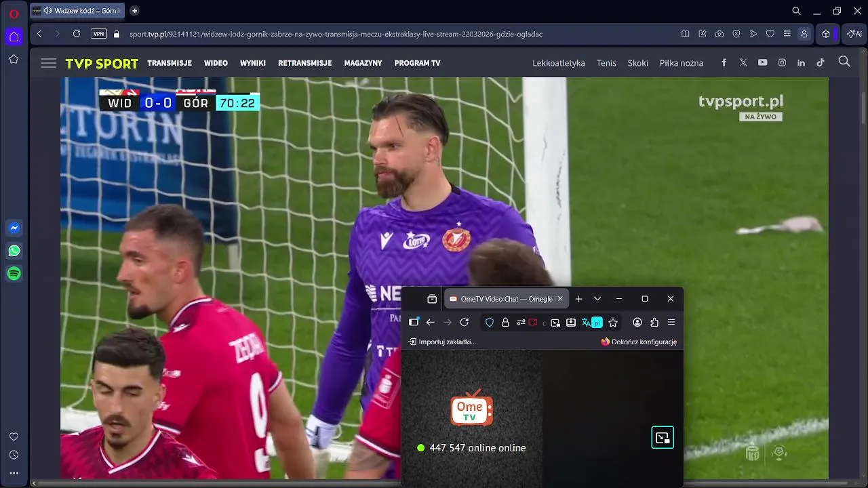Open the Aria AI assistant button

[x=854, y=34]
